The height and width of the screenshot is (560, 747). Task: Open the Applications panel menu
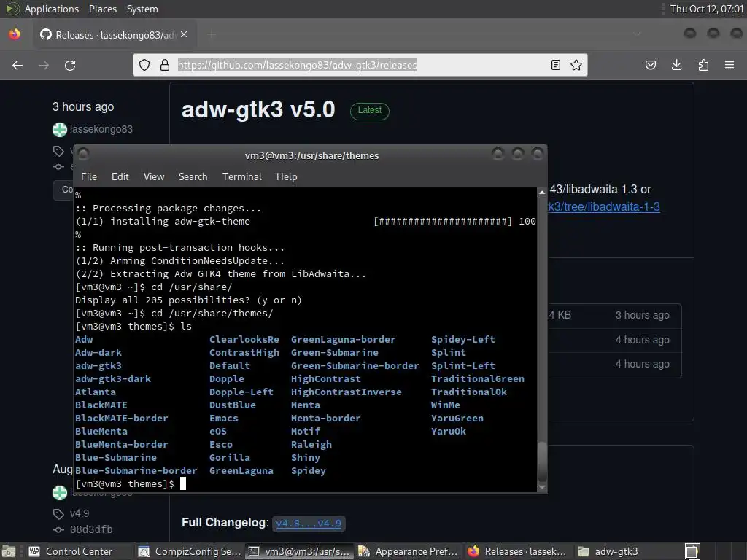point(52,9)
